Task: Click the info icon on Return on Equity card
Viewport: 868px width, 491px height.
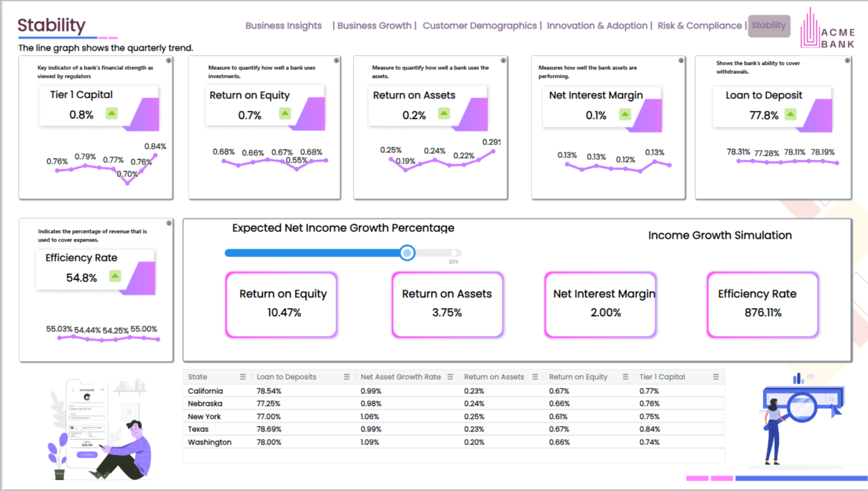Action: click(337, 60)
